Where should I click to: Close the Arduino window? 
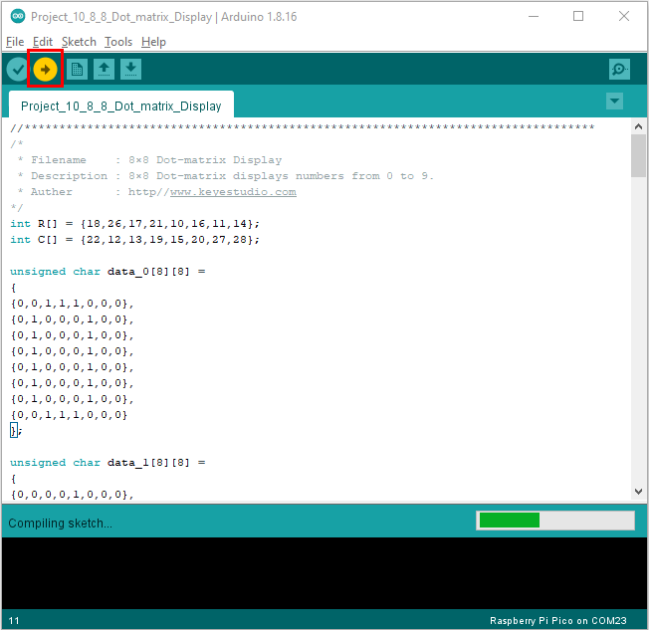pyautogui.click(x=624, y=16)
